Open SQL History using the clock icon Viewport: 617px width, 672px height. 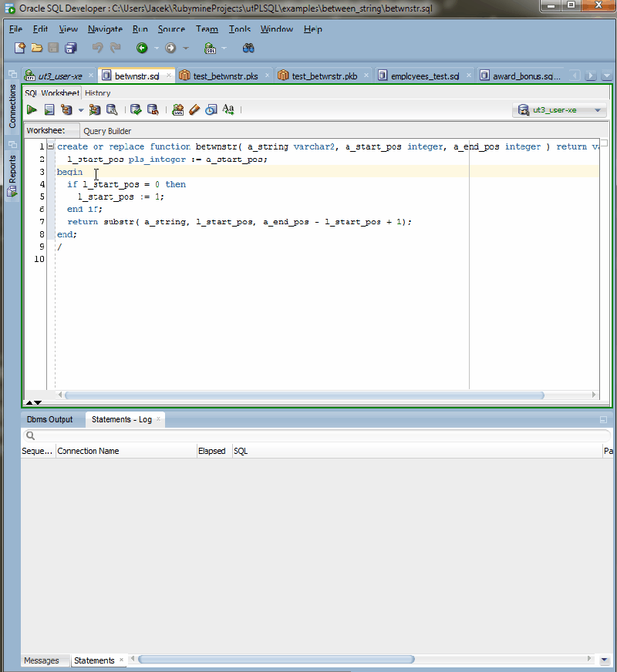[211, 109]
